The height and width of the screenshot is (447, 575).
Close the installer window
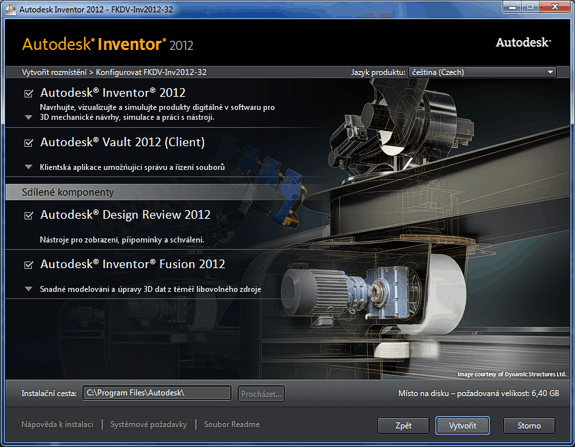click(555, 7)
